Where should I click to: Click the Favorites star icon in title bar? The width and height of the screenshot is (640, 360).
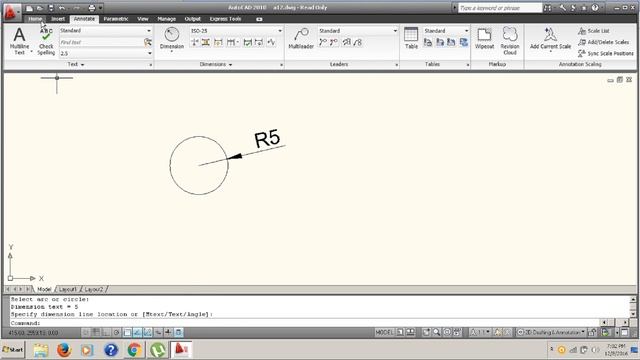584,8
